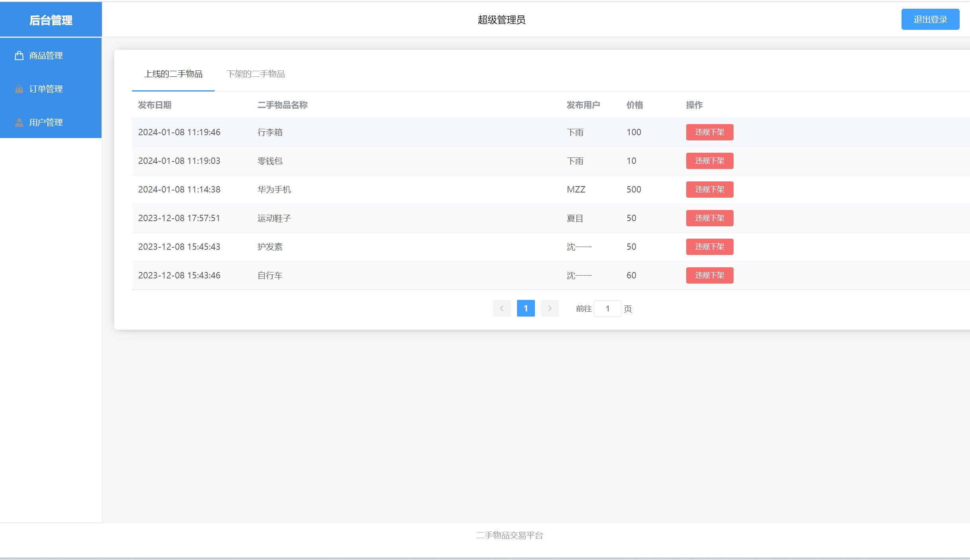970x560 pixels.
Task: Open the 商品管理 sidebar menu
Action: 46,56
